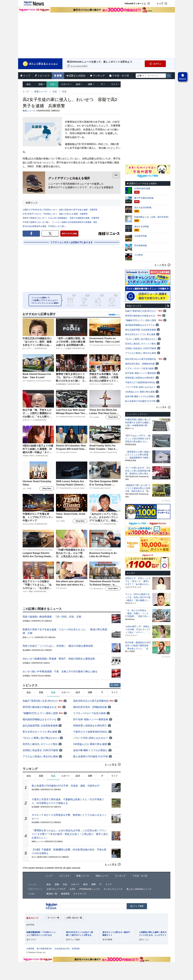Click the arrow icon beside Infoseekラッキーくじ in the header
This screenshot has height=980, width=193.
pyautogui.click(x=149, y=3)
